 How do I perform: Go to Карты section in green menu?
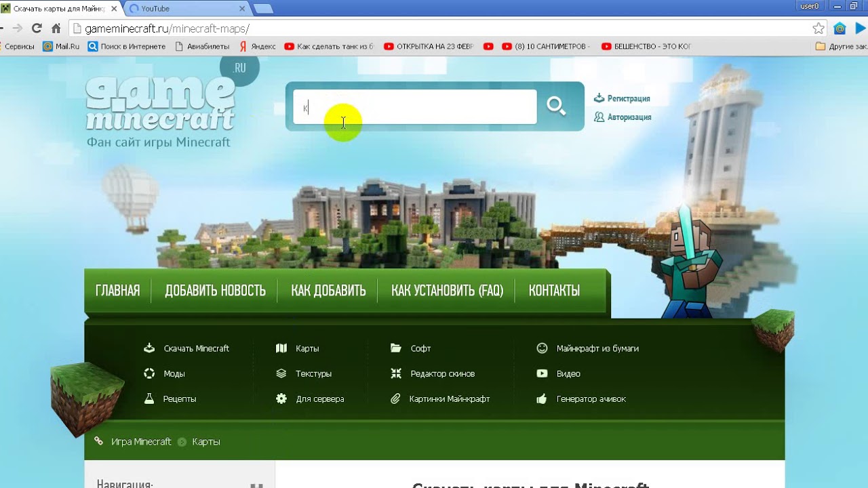coord(307,348)
